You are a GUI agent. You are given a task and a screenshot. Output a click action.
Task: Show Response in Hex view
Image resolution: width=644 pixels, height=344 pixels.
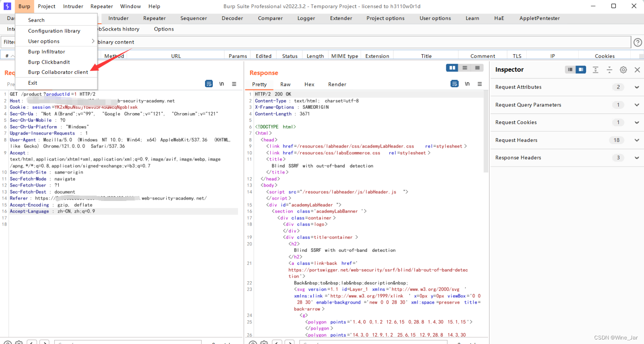(x=309, y=84)
